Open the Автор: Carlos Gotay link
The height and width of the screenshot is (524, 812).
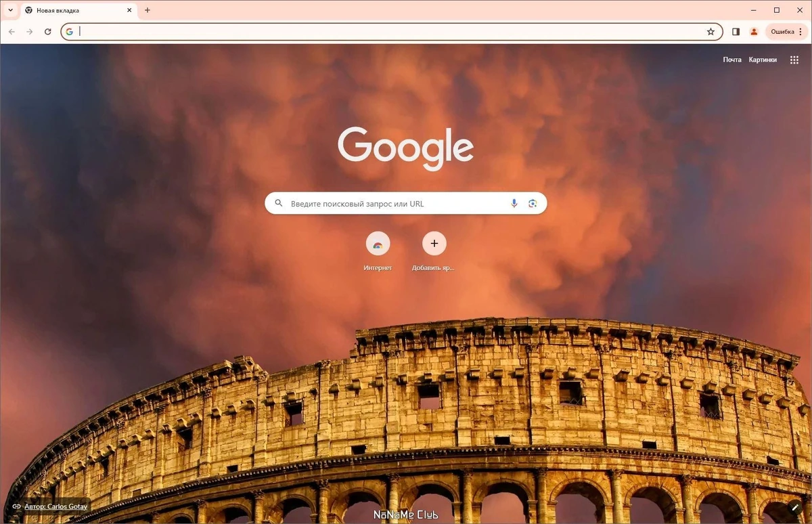point(55,506)
